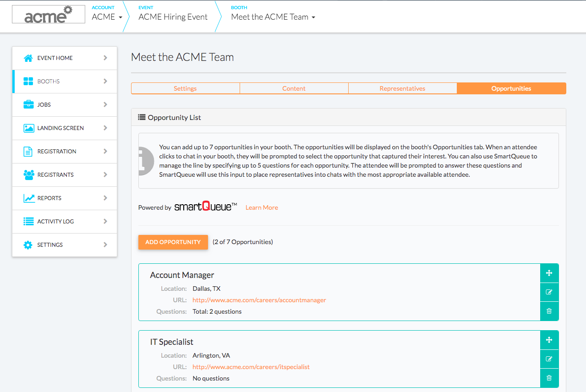This screenshot has width=586, height=392.
Task: Edit the IT Specialist opportunity
Action: point(549,359)
